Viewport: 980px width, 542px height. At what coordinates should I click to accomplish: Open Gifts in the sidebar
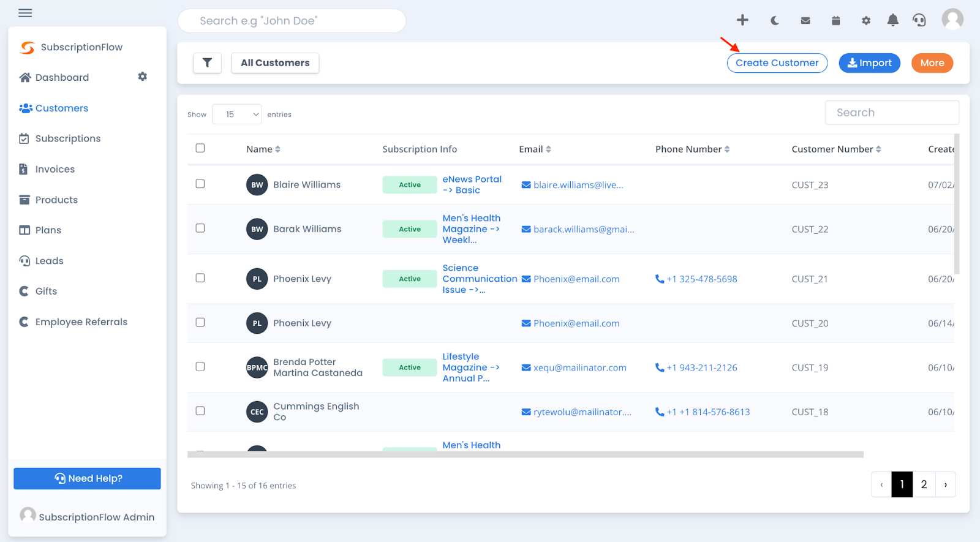coord(46,291)
